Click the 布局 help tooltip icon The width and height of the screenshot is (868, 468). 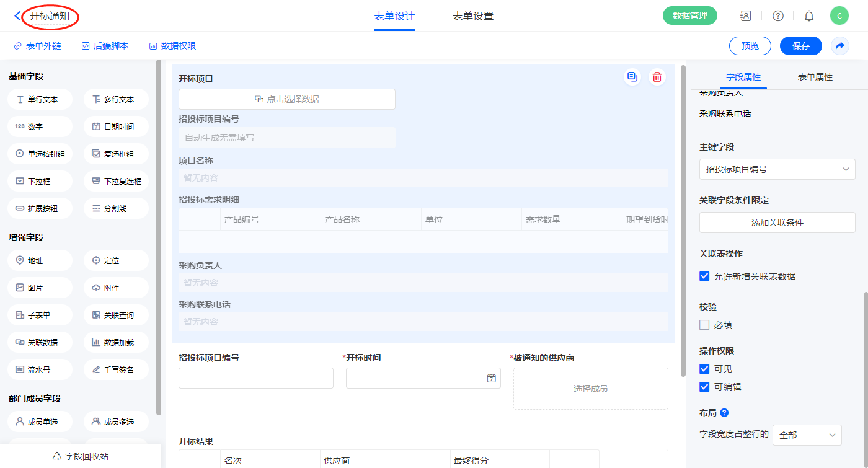tap(724, 413)
